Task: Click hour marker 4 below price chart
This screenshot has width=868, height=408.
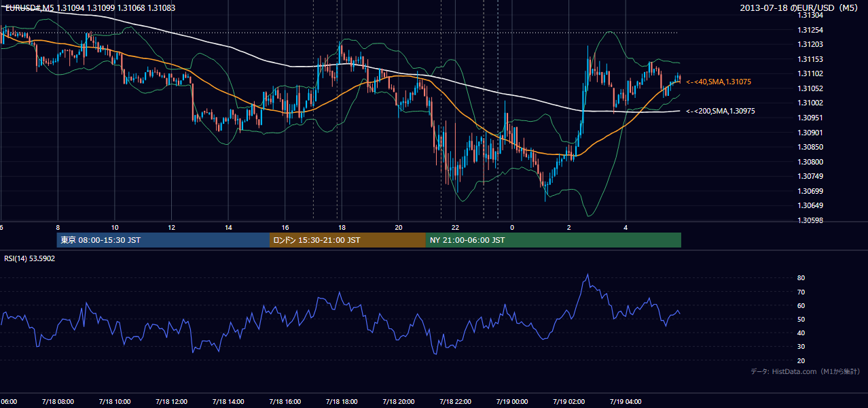Action: pyautogui.click(x=626, y=227)
